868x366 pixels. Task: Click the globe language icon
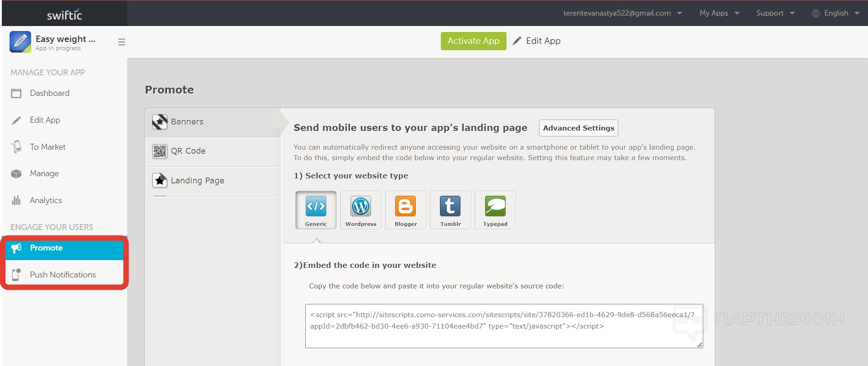point(816,13)
